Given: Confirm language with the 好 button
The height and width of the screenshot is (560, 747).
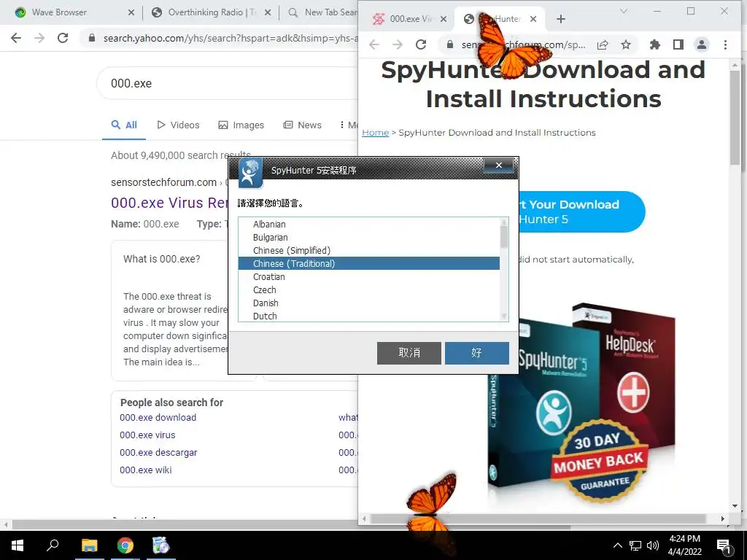Looking at the screenshot, I should pyautogui.click(x=477, y=353).
